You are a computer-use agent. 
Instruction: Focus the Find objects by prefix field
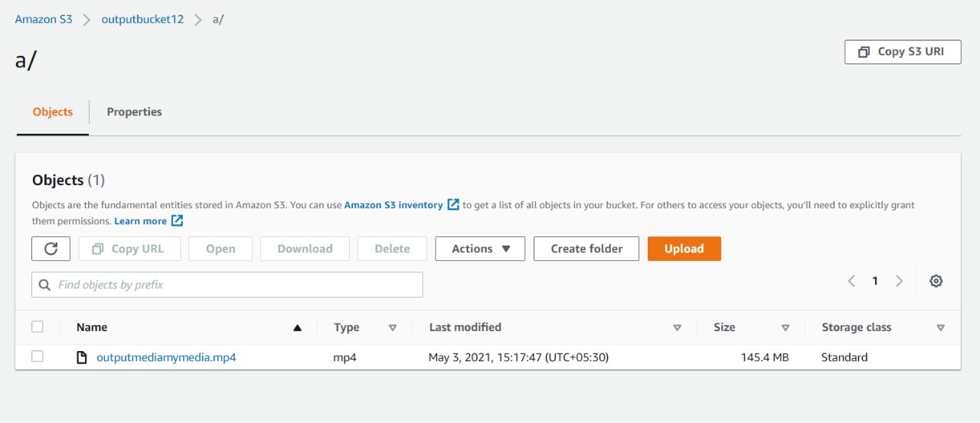click(227, 285)
